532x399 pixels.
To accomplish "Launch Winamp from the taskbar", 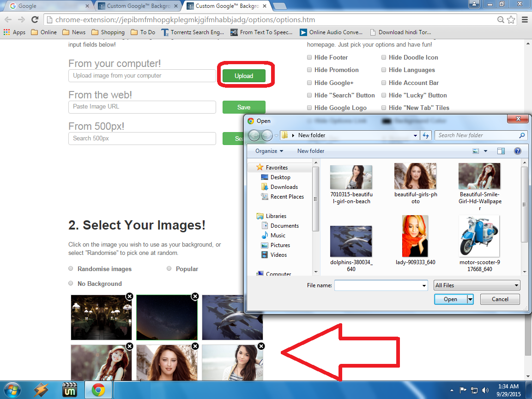I will point(41,390).
